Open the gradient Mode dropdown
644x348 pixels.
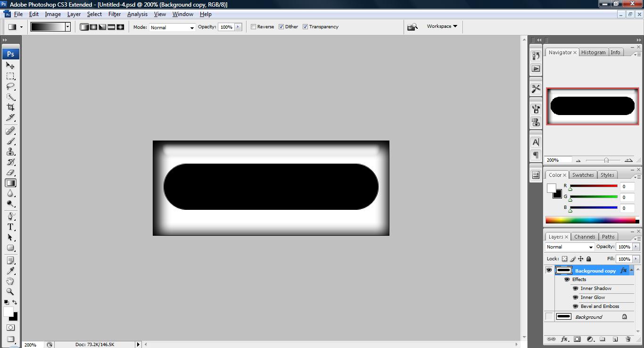(x=172, y=27)
